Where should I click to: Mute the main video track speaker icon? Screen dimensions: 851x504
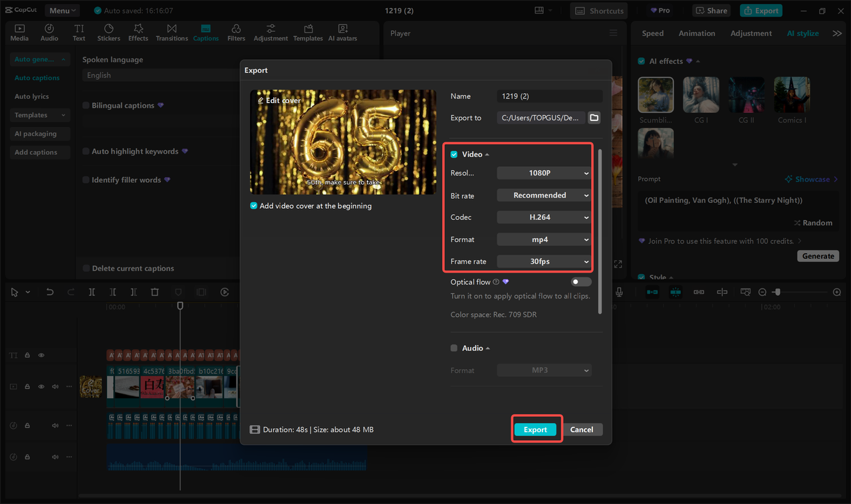tap(55, 386)
